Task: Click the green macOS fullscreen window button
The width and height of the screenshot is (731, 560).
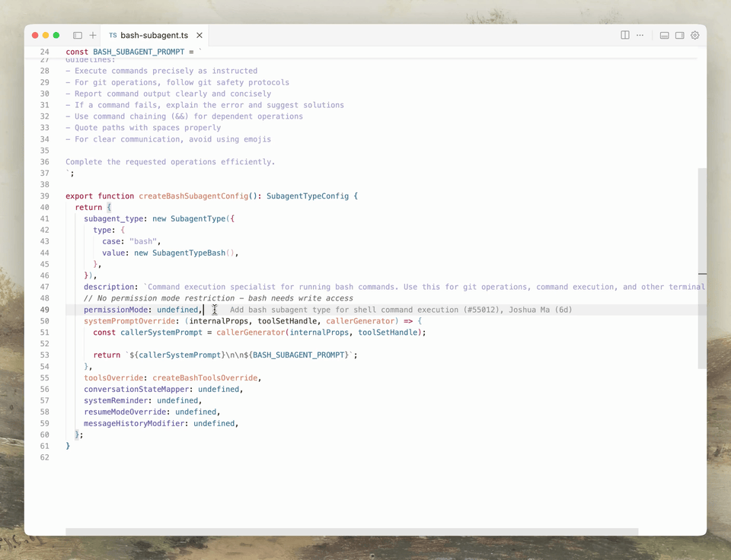Action: (x=56, y=36)
